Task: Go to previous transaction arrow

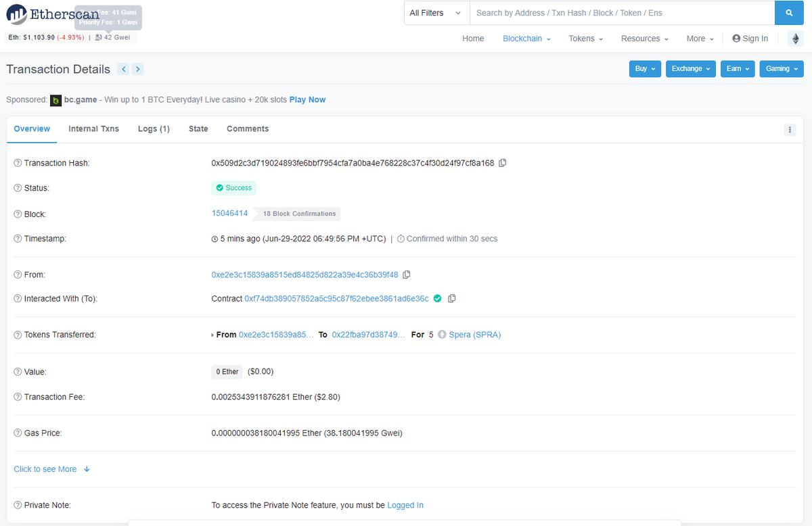Action: (123, 69)
